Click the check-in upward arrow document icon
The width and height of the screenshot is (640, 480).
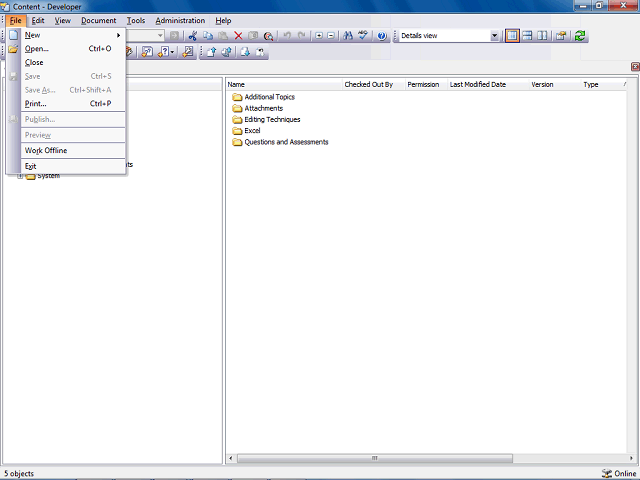pos(211,52)
